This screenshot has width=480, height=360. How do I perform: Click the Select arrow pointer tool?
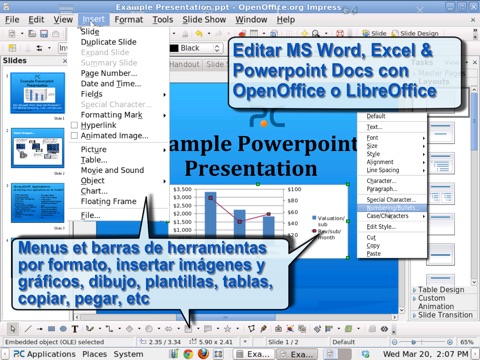point(13,329)
